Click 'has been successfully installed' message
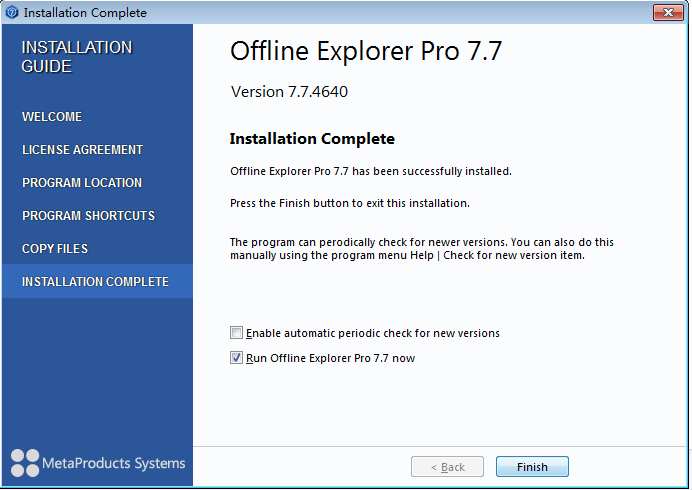Image resolution: width=692 pixels, height=490 pixels. (x=371, y=171)
